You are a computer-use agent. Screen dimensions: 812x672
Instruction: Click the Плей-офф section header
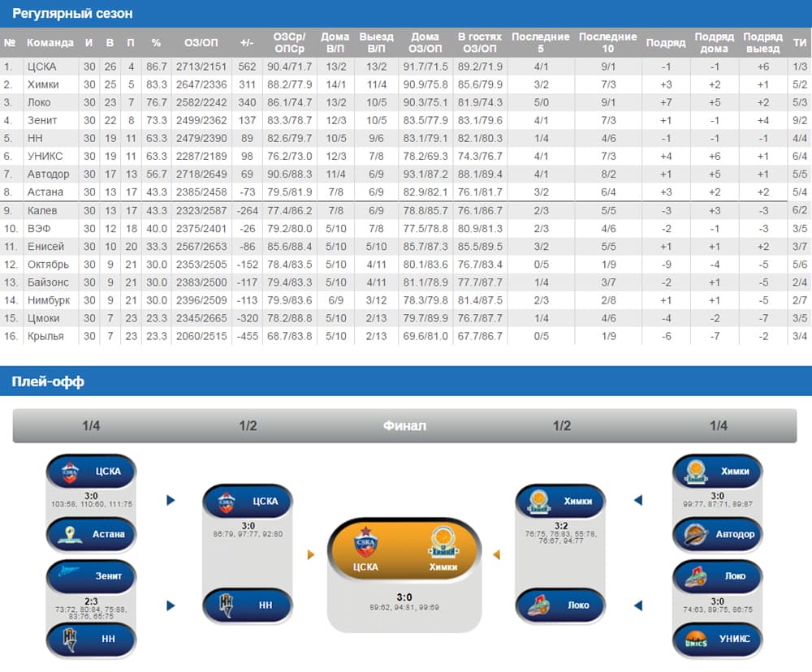click(48, 381)
